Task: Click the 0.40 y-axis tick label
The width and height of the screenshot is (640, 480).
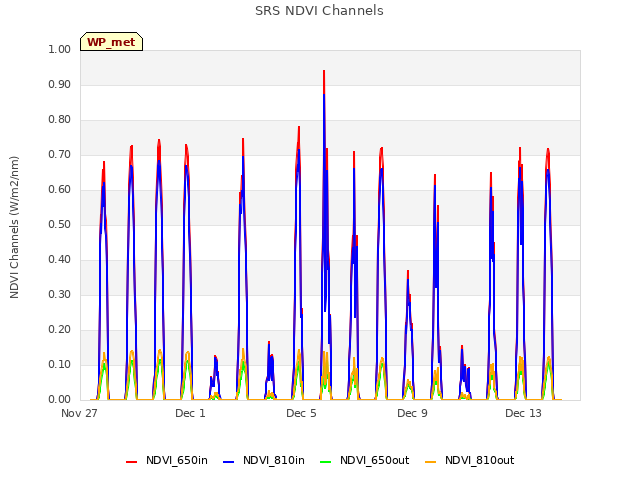Action: point(60,260)
